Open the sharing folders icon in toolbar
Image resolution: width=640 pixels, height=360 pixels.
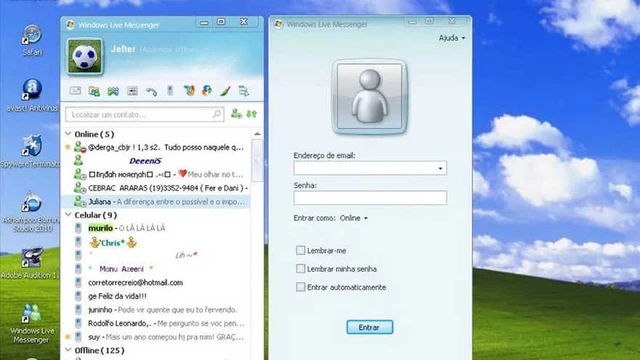94,91
